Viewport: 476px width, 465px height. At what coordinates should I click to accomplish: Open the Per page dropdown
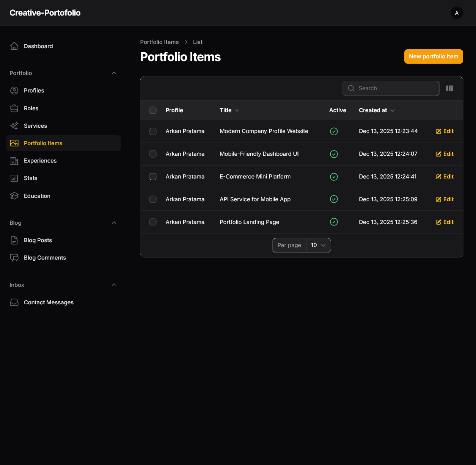pos(318,245)
